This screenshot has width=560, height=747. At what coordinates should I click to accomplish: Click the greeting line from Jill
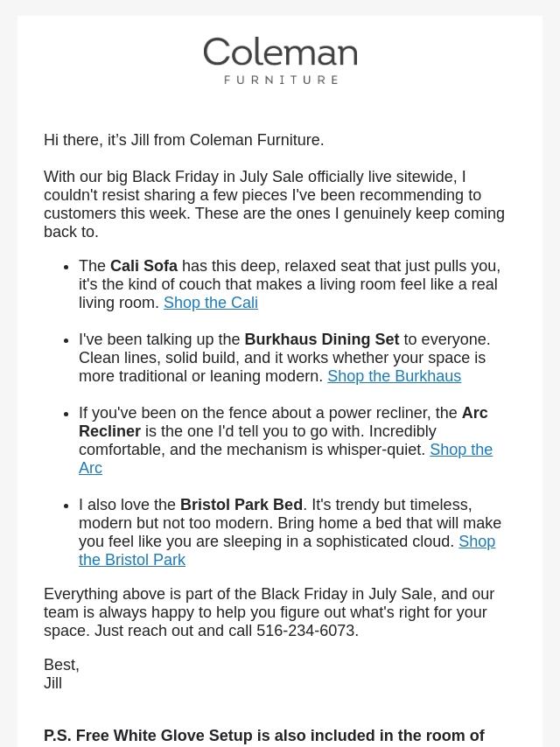pyautogui.click(x=184, y=140)
